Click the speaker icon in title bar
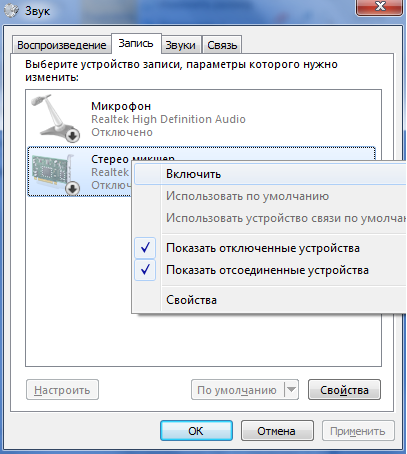Screen dimensions: 407x454 pyautogui.click(x=11, y=10)
